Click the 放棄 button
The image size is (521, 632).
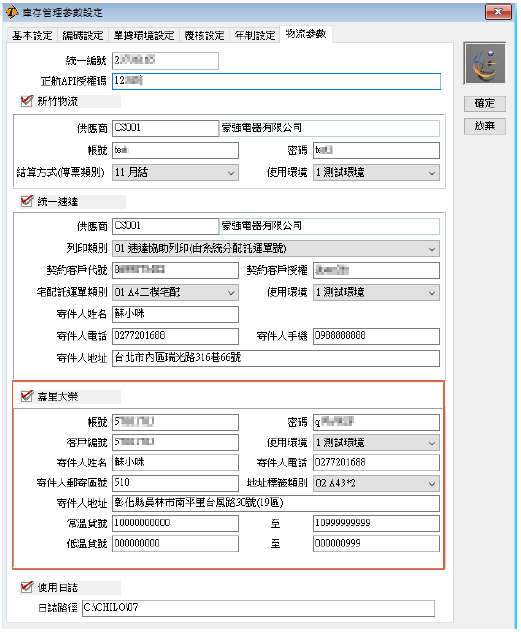click(484, 126)
